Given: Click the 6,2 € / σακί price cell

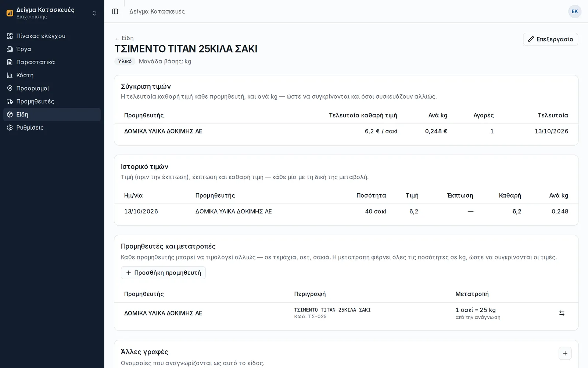Looking at the screenshot, I should 381,131.
